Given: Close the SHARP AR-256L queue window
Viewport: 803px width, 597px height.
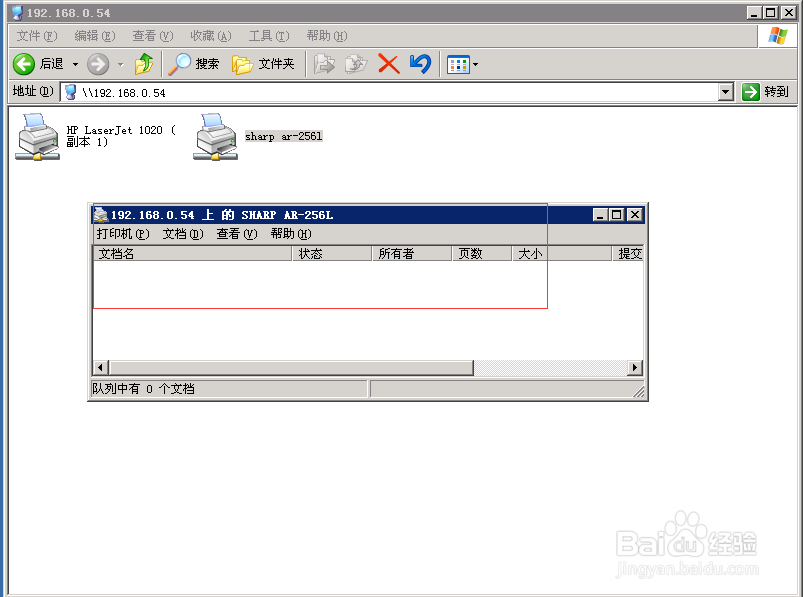Looking at the screenshot, I should tap(635, 215).
